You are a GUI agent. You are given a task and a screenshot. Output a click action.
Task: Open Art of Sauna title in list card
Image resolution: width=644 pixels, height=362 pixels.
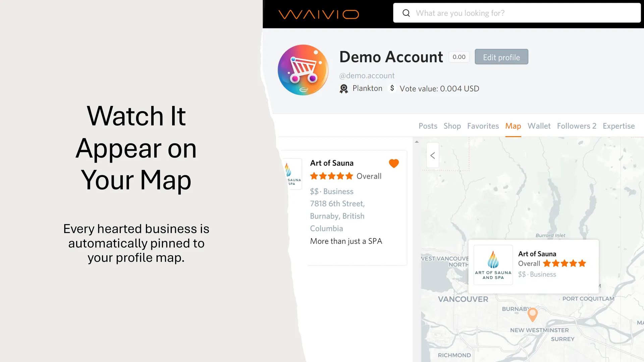332,163
